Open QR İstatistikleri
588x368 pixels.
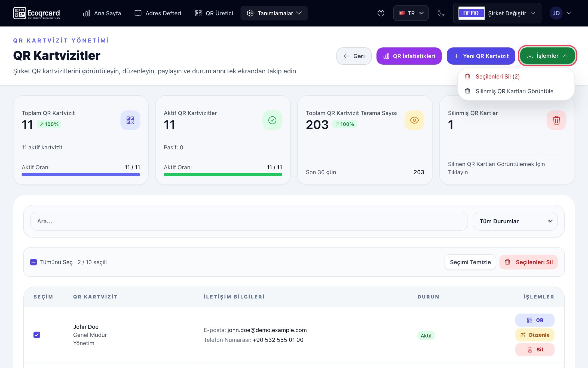point(409,56)
